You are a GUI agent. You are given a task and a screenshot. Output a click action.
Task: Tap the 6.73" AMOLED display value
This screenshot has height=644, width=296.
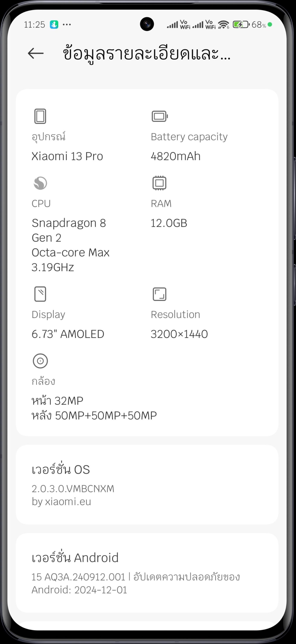click(68, 334)
